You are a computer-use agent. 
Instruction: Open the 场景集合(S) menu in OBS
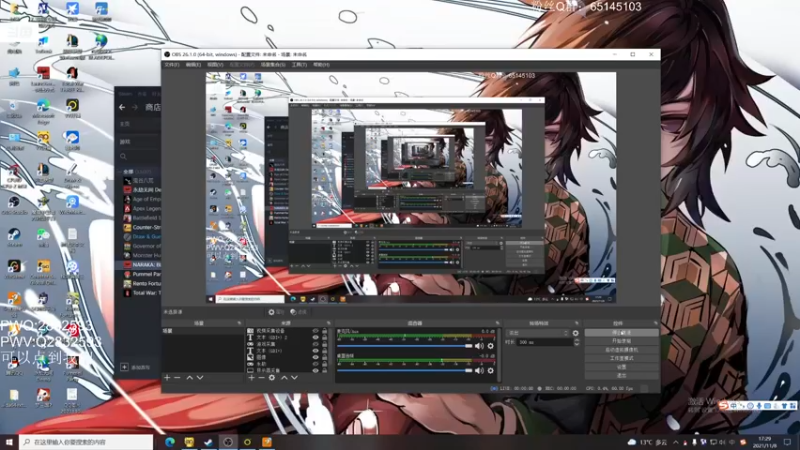[x=273, y=65]
